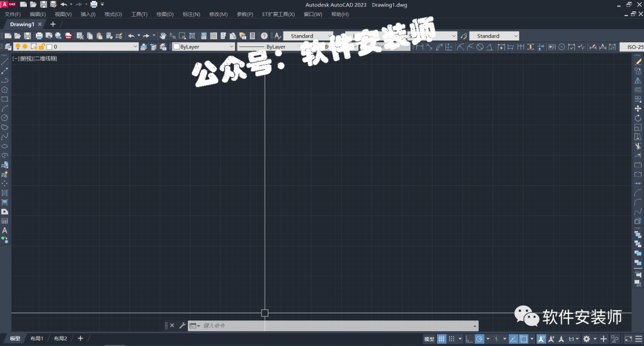Open the status bar customization menu

[639, 339]
